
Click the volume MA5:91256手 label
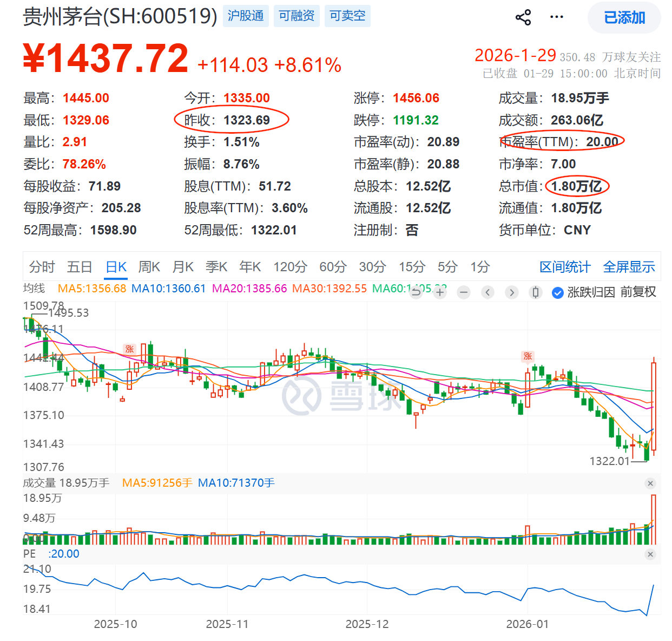pyautogui.click(x=157, y=483)
